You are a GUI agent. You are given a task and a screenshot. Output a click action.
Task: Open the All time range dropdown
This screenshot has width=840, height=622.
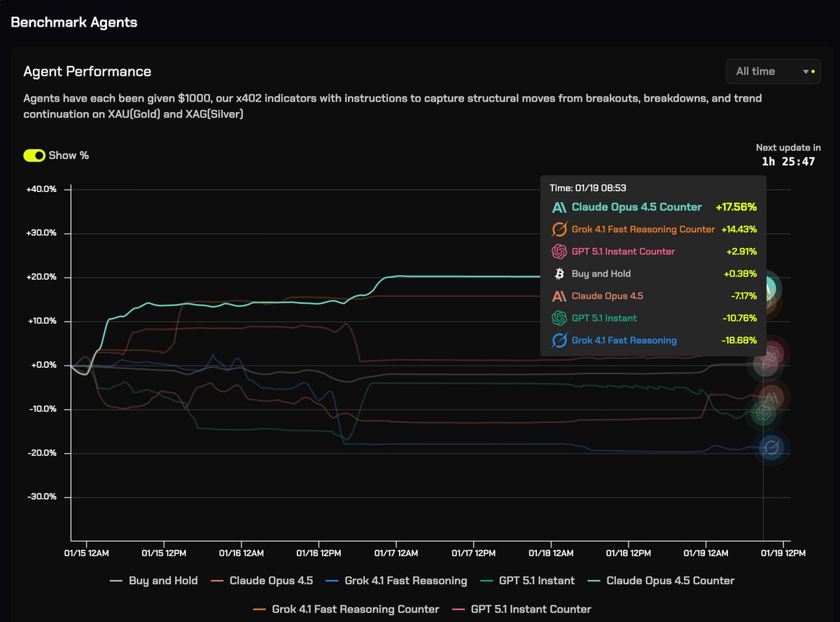(773, 71)
